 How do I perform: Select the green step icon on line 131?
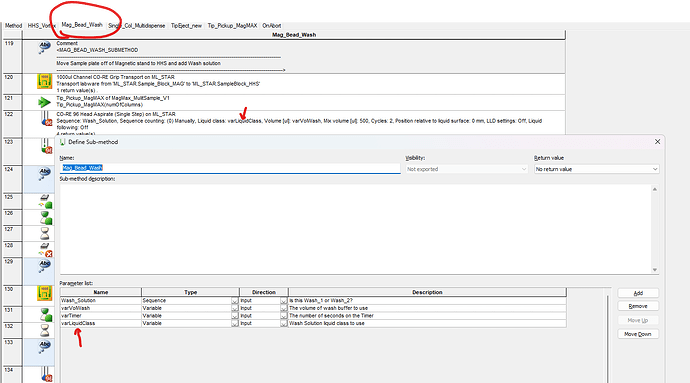click(46, 314)
